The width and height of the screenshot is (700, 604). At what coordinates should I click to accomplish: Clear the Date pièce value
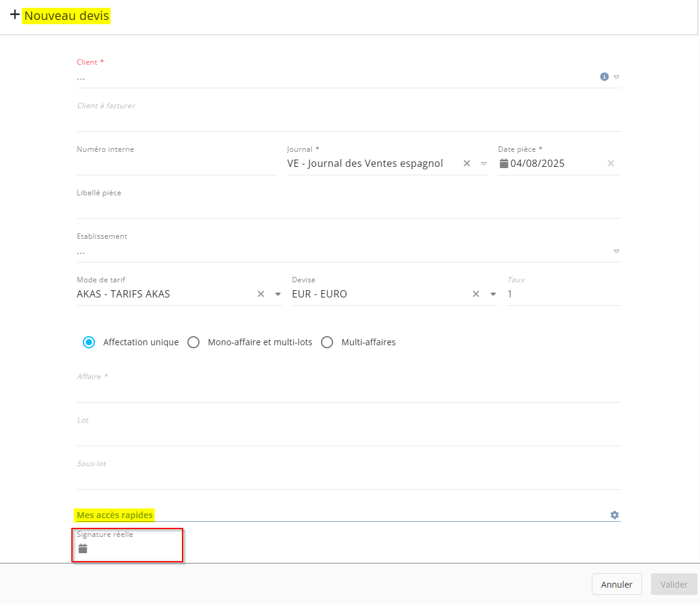click(611, 163)
